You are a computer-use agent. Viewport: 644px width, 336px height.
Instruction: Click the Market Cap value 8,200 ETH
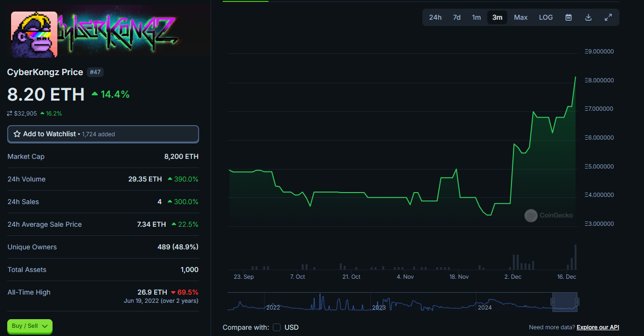pos(181,156)
